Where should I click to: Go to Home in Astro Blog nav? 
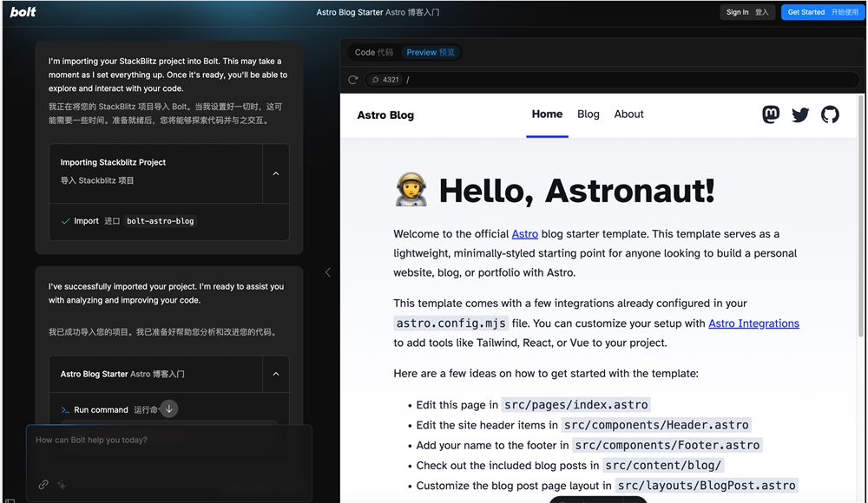coord(547,114)
